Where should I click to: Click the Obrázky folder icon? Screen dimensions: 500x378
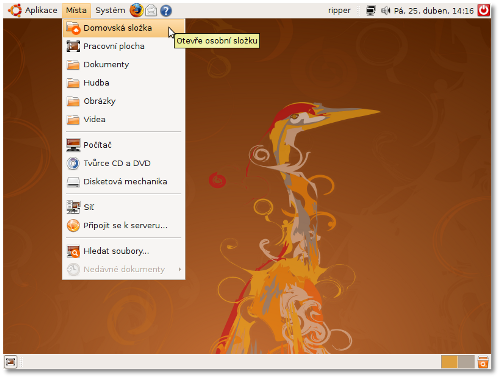click(x=73, y=101)
